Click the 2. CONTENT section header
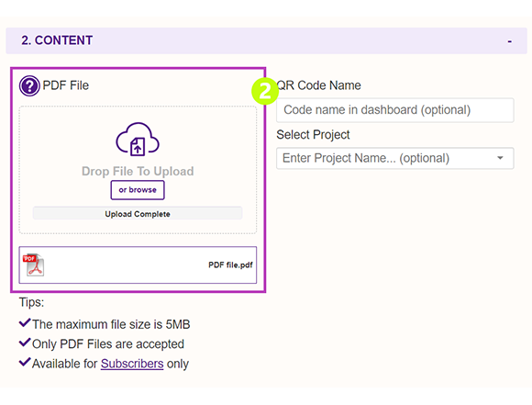 (266, 40)
